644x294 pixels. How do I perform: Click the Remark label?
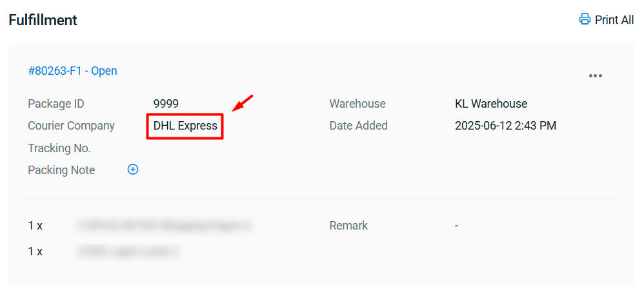pos(348,226)
